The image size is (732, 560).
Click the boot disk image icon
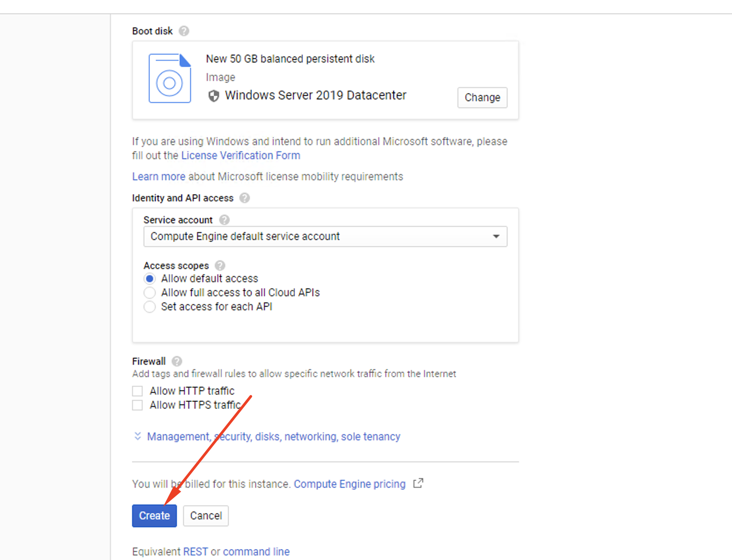pos(170,78)
